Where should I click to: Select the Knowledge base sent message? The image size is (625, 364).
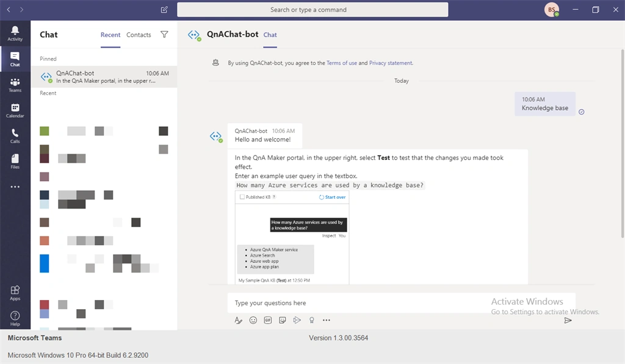(545, 104)
